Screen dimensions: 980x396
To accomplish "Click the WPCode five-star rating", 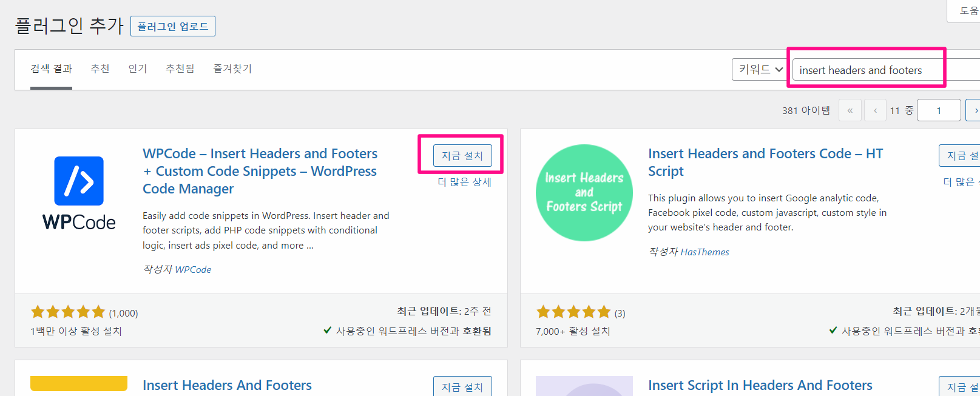I will point(68,312).
